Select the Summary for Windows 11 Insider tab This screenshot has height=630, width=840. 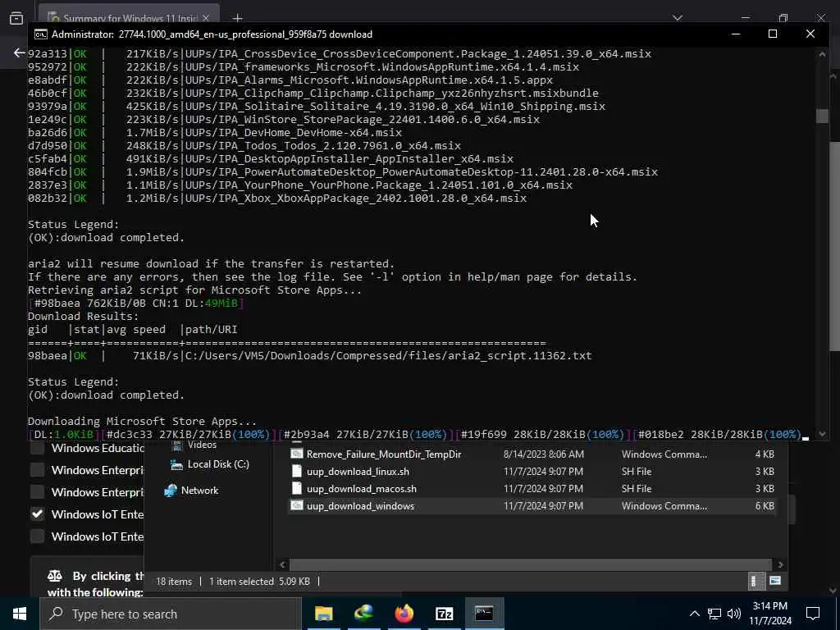point(130,18)
